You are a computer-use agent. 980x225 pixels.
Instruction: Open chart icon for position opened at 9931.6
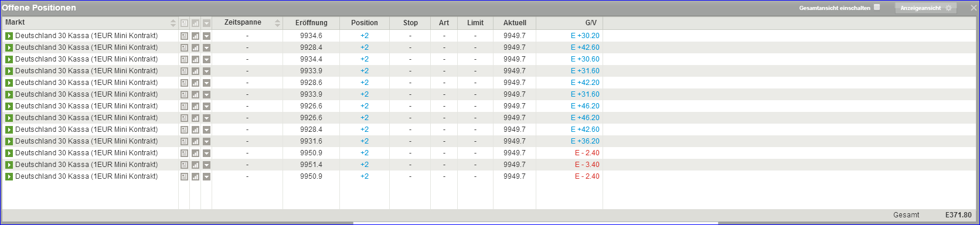(195, 141)
